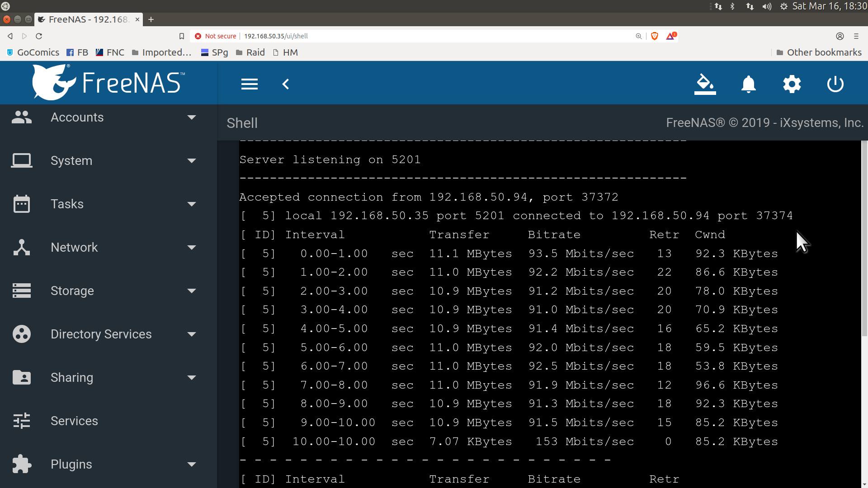This screenshot has width=868, height=488.
Task: Open the system volume indicator
Action: coord(767,6)
